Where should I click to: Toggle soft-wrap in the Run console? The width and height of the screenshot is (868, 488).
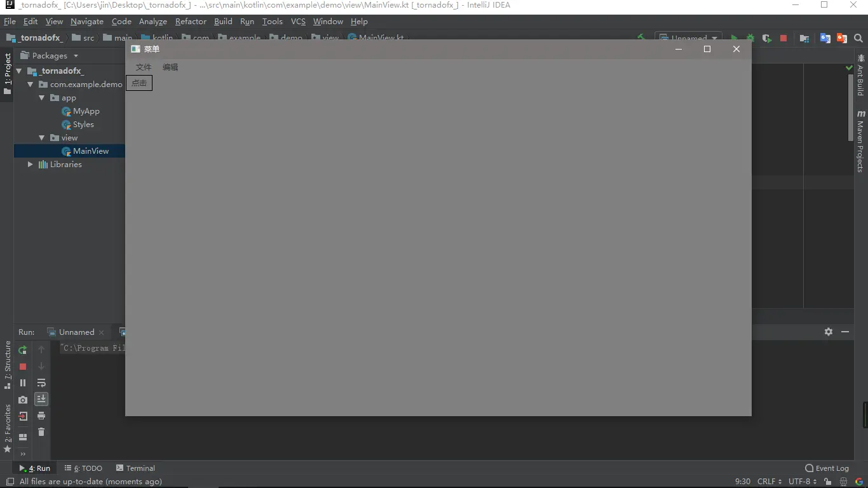pos(41,383)
